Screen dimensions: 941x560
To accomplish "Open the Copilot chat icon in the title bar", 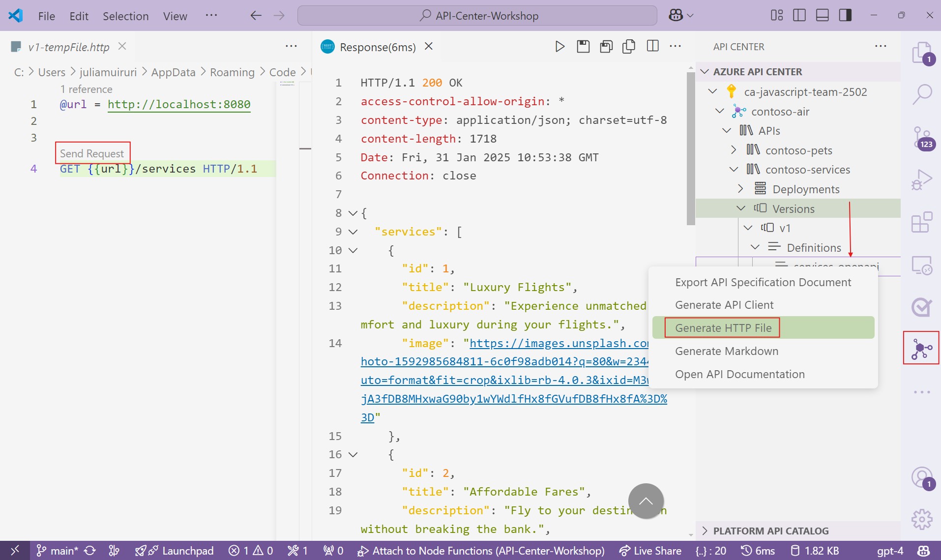I will coord(676,15).
